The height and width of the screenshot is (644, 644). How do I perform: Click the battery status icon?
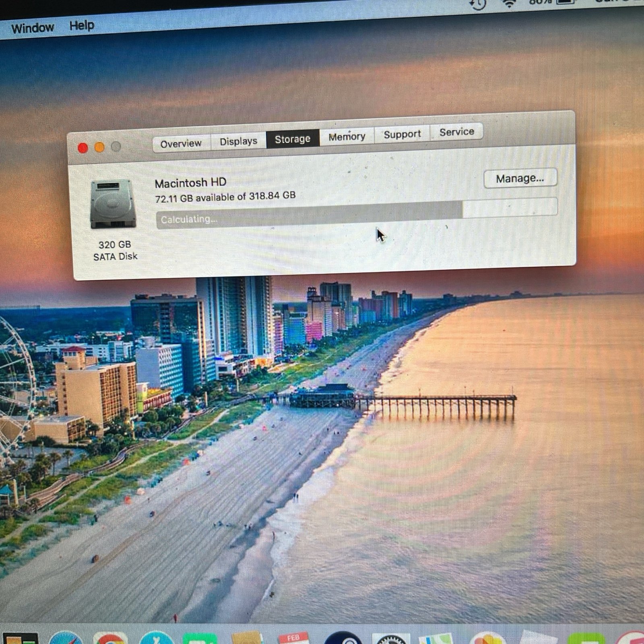tap(565, 2)
